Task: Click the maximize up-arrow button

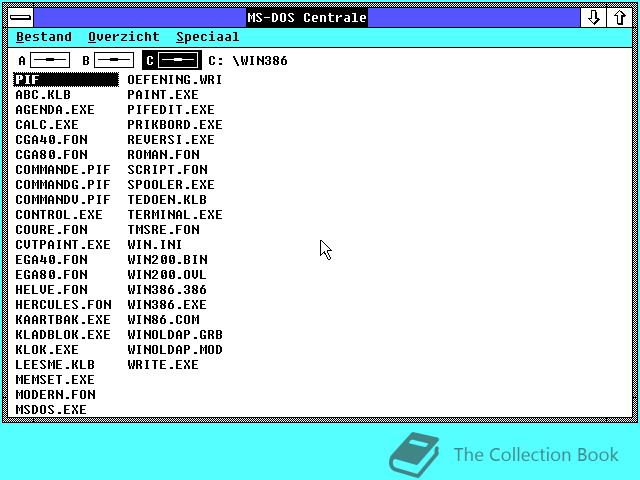Action: pos(620,18)
